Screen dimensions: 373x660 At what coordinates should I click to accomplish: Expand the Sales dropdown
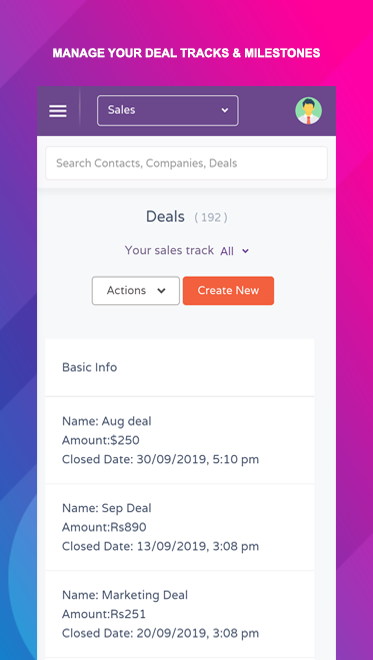pos(168,110)
